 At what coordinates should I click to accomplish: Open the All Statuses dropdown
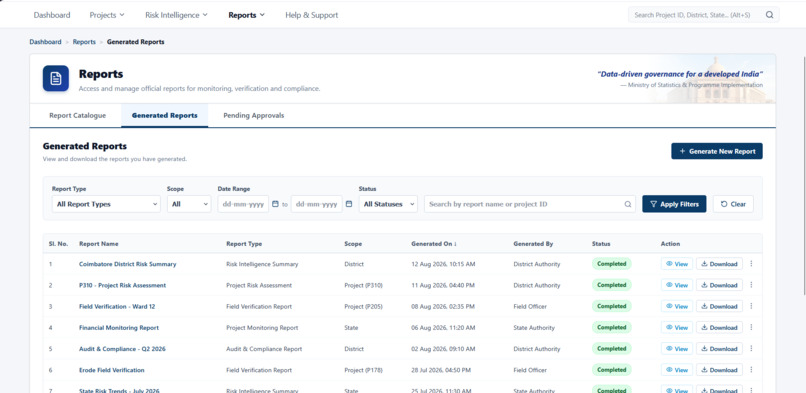(x=388, y=204)
